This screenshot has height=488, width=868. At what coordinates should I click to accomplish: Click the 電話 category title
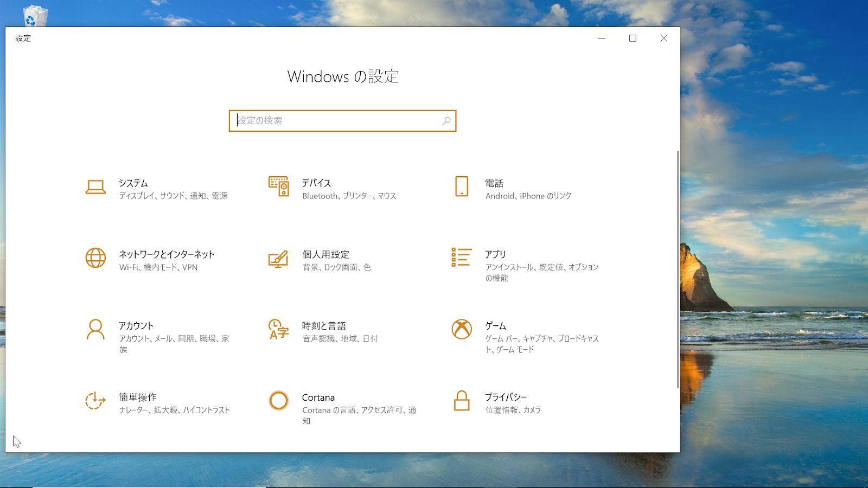(494, 183)
